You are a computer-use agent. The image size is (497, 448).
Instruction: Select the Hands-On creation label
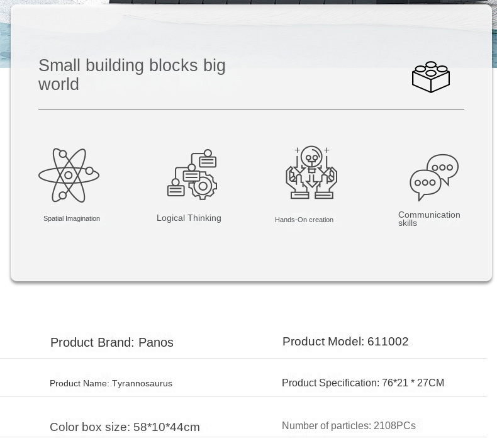click(x=304, y=220)
